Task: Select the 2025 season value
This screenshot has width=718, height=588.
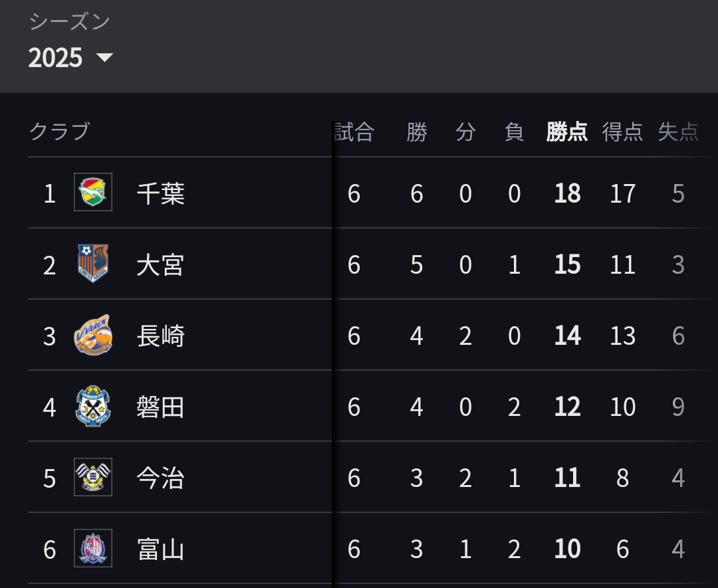Action: pos(55,58)
